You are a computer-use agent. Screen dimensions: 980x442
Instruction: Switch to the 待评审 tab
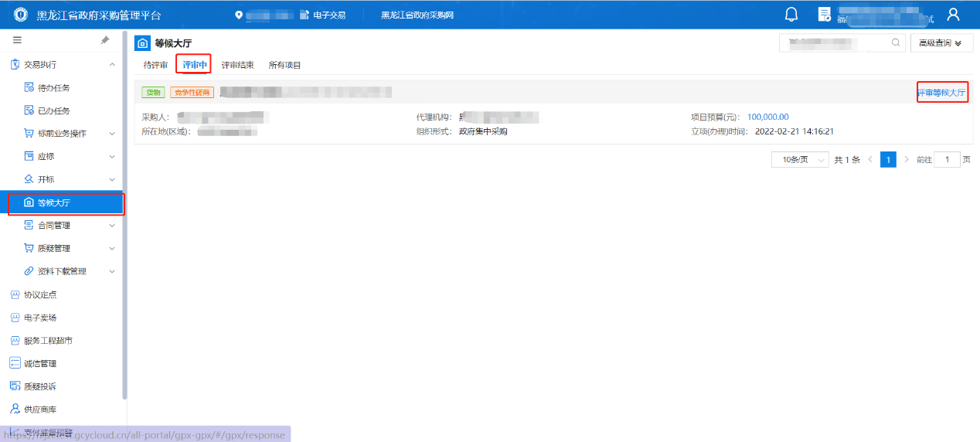[x=155, y=65]
